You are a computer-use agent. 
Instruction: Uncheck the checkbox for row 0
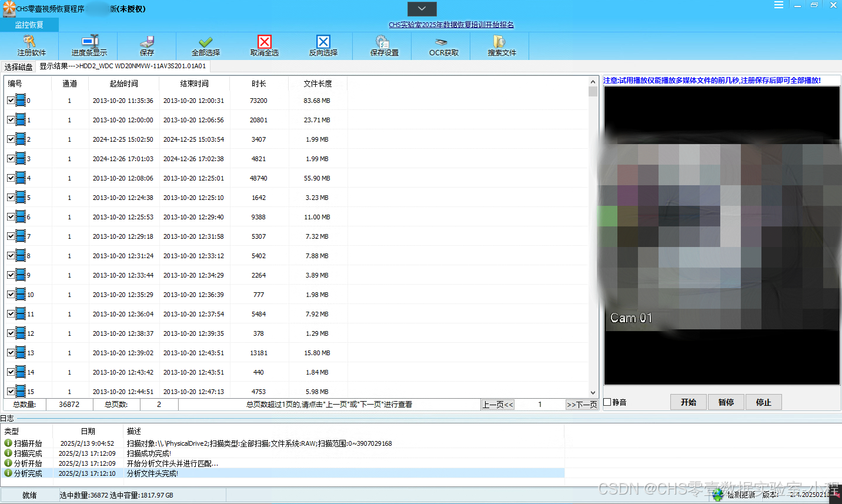pyautogui.click(x=11, y=101)
